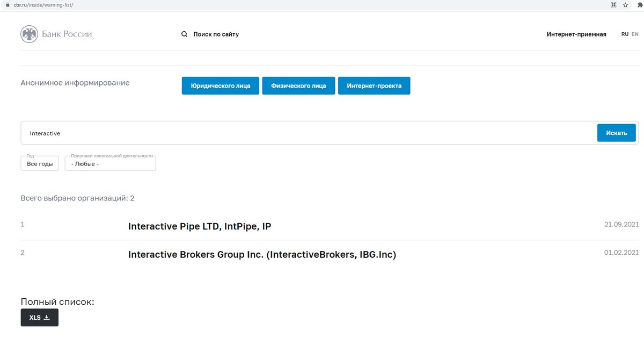Open the Год dropdown showing Все годы

[40, 163]
